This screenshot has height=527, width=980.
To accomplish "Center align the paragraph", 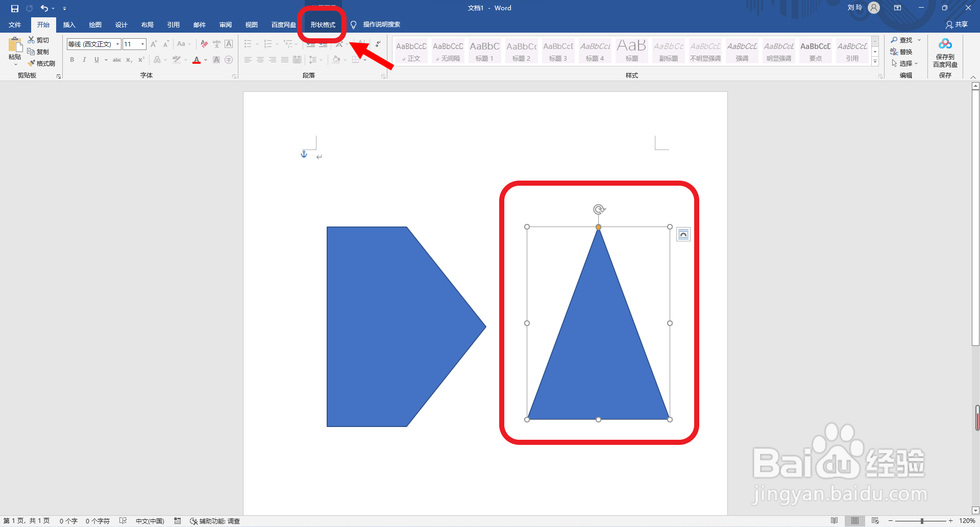I will tap(260, 60).
